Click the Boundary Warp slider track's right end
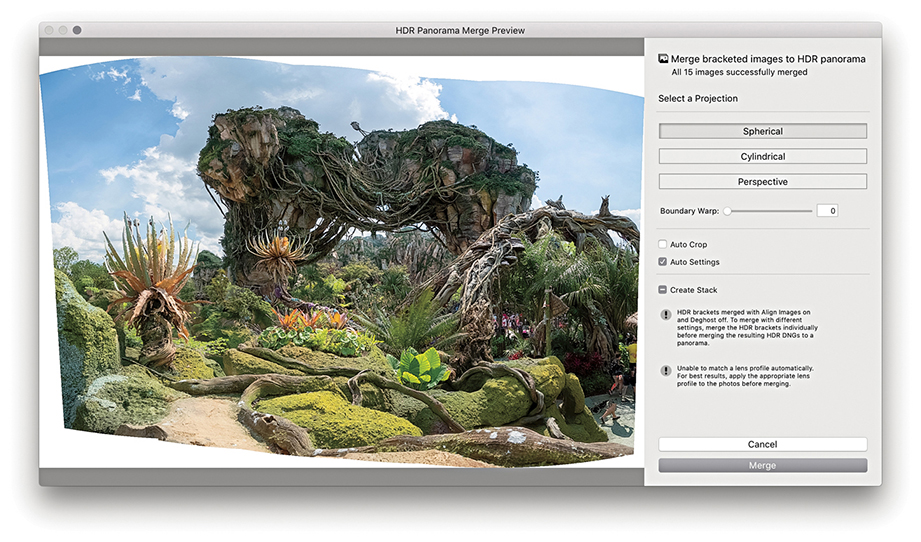This screenshot has width=921, height=542. tap(810, 211)
